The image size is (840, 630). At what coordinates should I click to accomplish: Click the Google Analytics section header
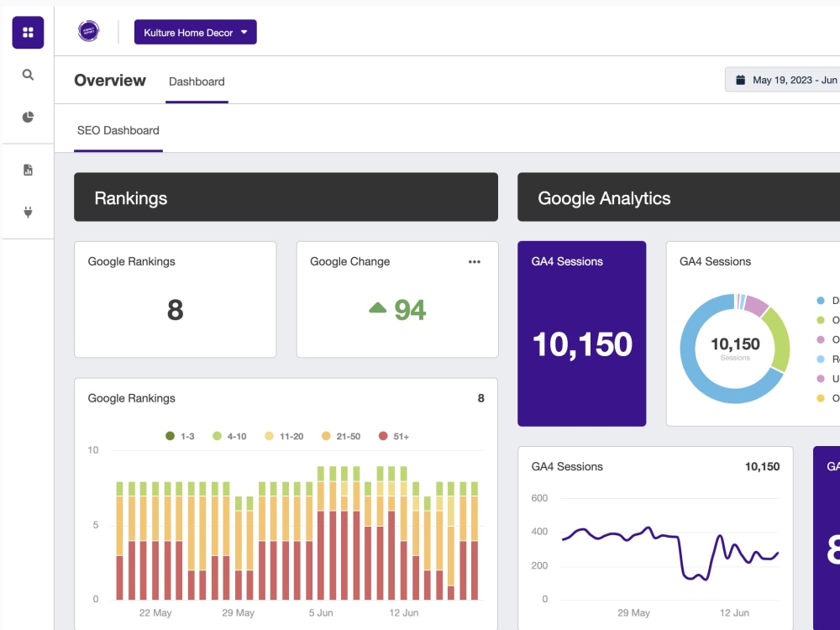679,197
